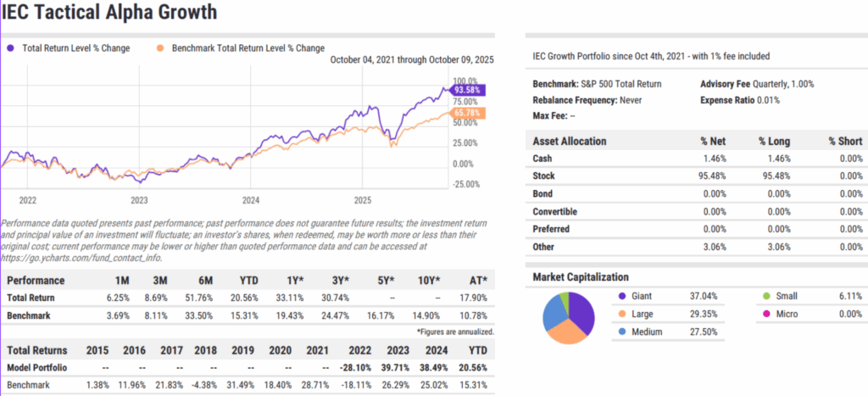This screenshot has width=868, height=396.
Task: Click the Asset Allocation table header
Action: pos(568,140)
